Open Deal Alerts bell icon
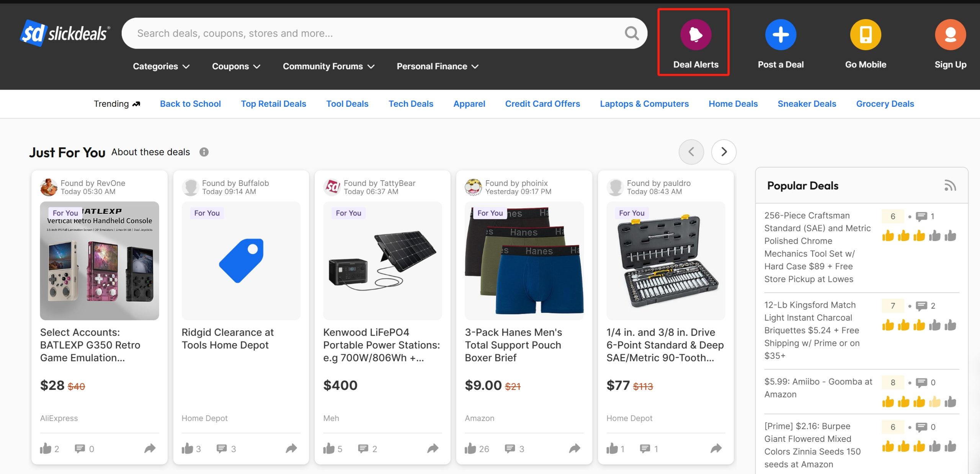The image size is (980, 474). [696, 34]
